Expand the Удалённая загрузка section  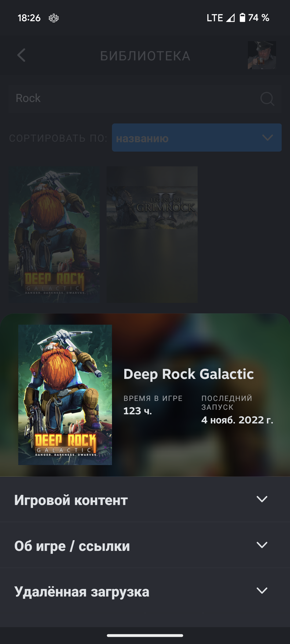coord(145,591)
